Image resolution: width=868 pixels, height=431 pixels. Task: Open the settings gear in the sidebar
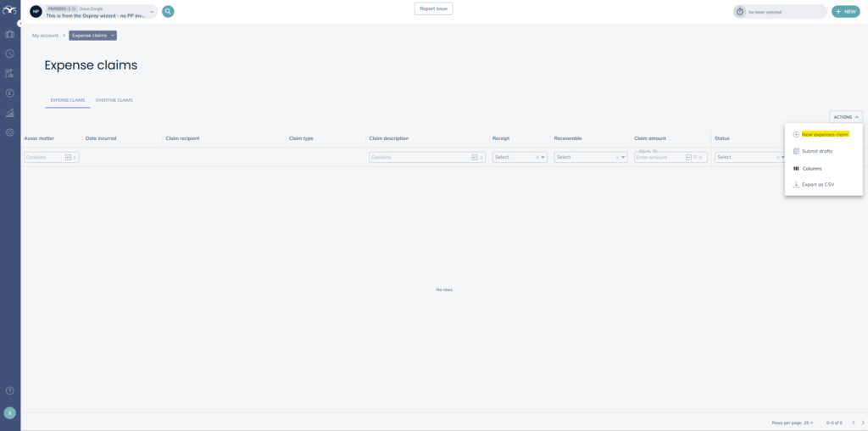pyautogui.click(x=10, y=132)
